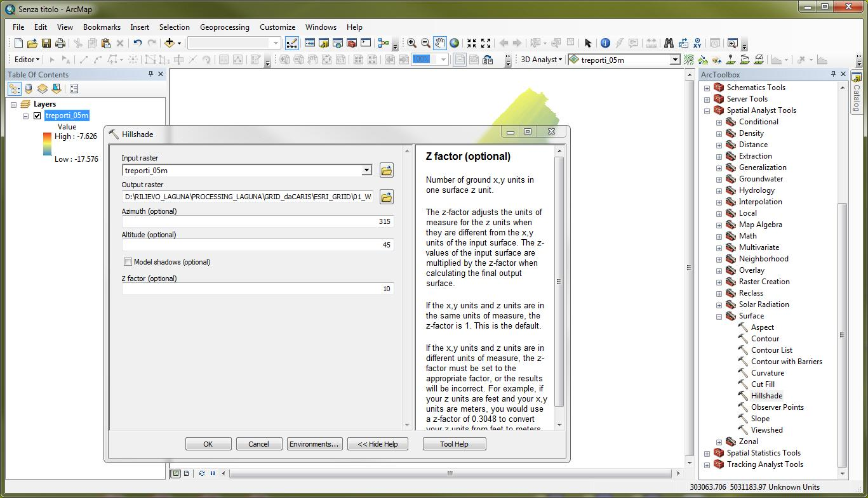
Task: Collapse the treporti_05m layer legend
Action: 25,115
